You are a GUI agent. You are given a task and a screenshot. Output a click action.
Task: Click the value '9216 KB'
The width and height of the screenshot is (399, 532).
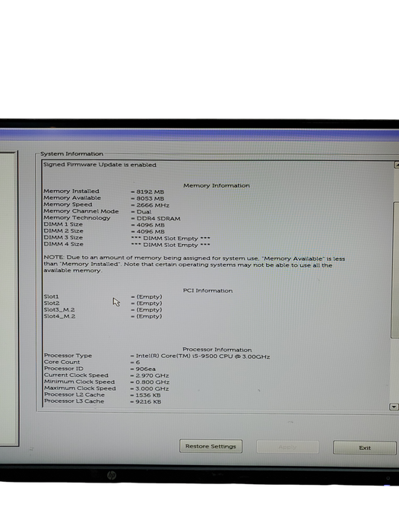(x=148, y=402)
